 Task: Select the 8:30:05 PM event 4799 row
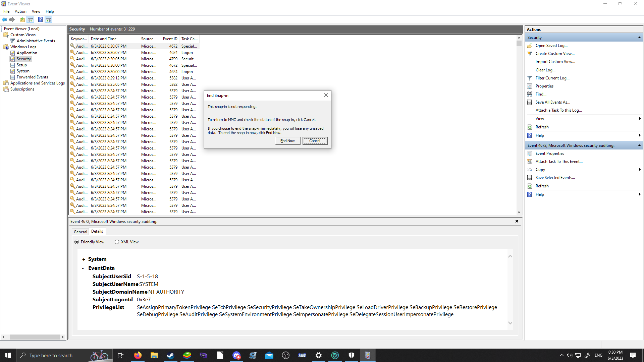point(134,59)
